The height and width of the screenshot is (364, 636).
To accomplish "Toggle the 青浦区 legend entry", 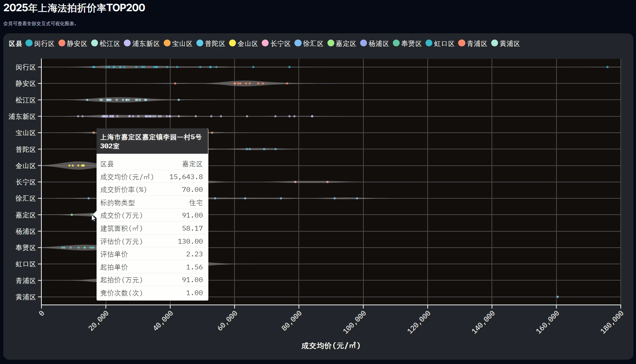I will (x=477, y=44).
